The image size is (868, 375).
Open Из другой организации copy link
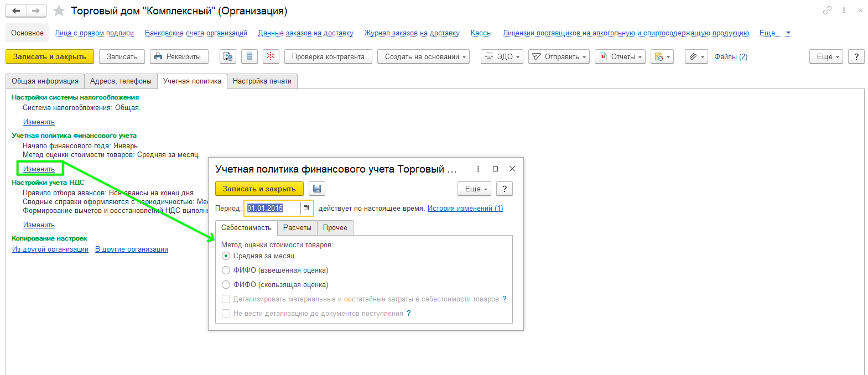click(x=50, y=249)
